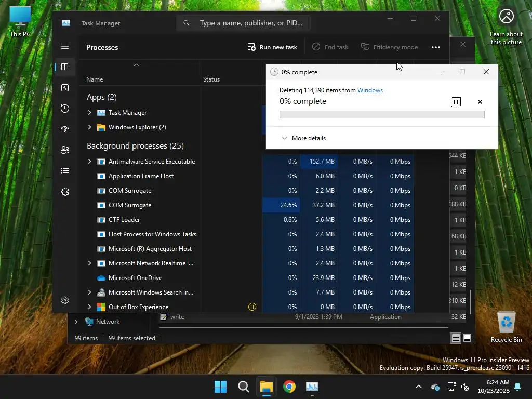Screen dimensions: 532x399
Task: Open notifications bell icon
Action: (x=518, y=387)
